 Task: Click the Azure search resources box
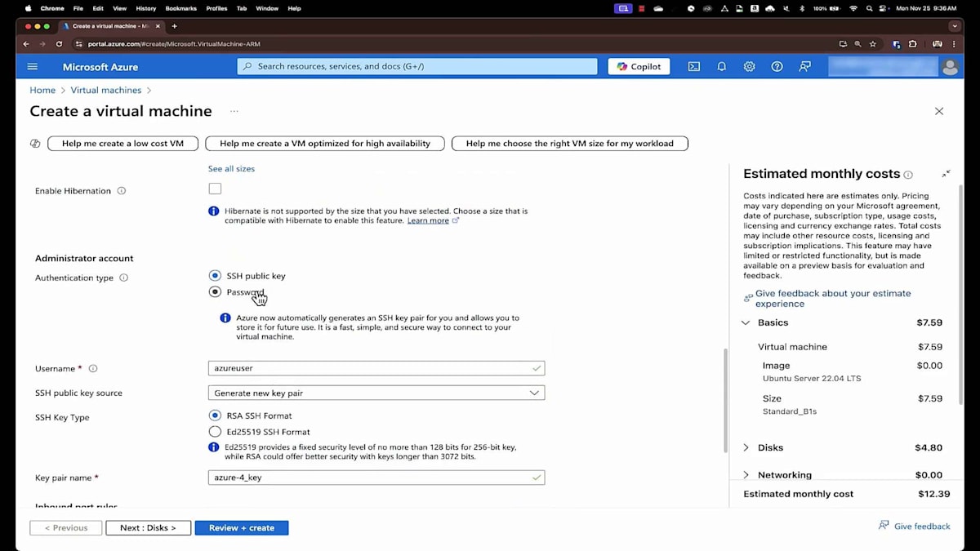[x=417, y=67]
